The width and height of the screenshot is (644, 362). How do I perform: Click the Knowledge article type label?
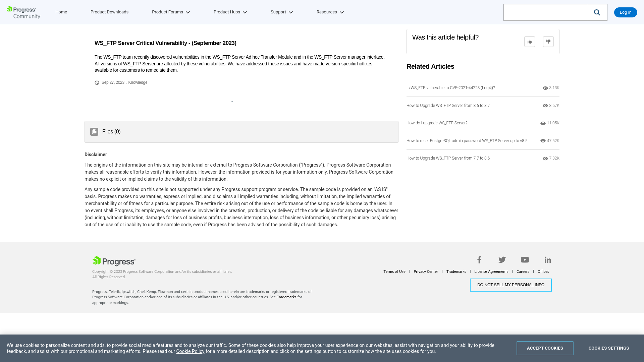pos(138,82)
